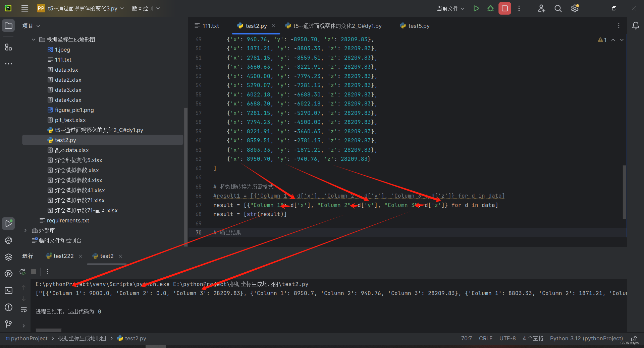Click the editor vertical scrollbar thumb

[x=624, y=192]
